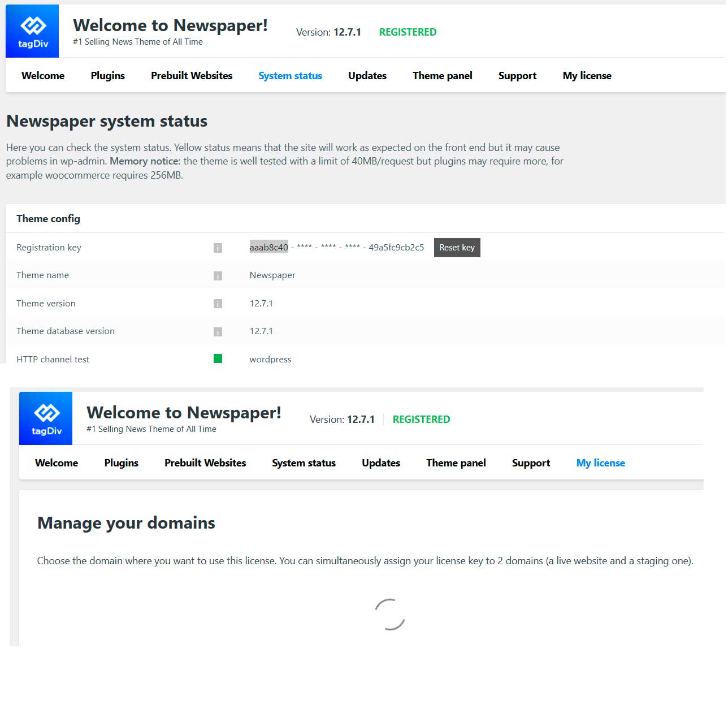Click the Theme name label

click(x=42, y=275)
